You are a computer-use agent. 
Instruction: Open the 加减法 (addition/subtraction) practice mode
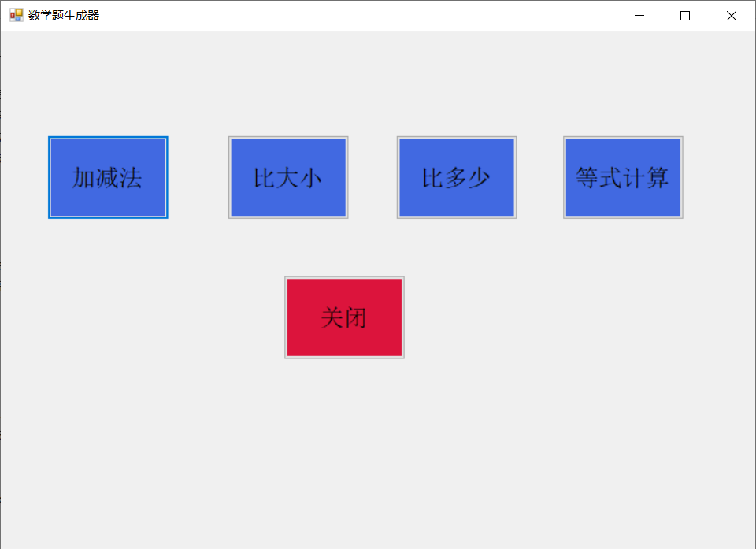coord(107,177)
